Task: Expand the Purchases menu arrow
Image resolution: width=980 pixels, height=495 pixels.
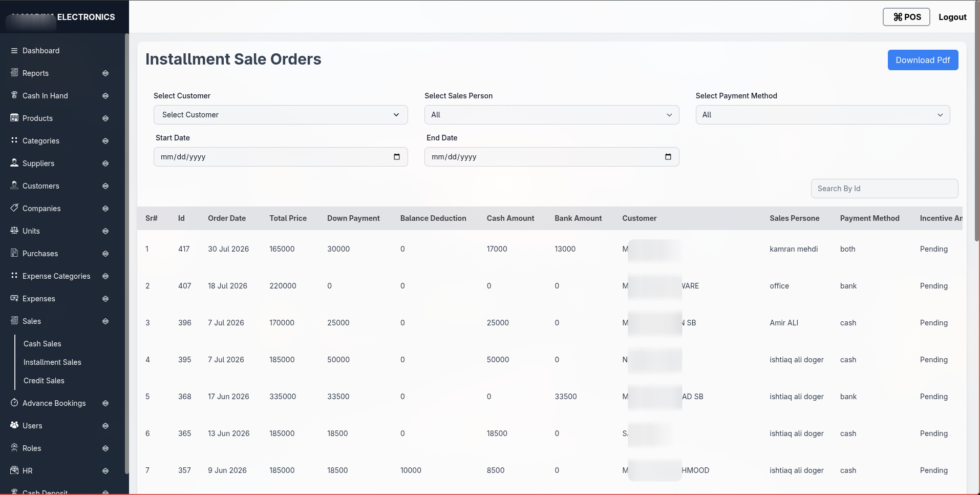Action: (105, 254)
